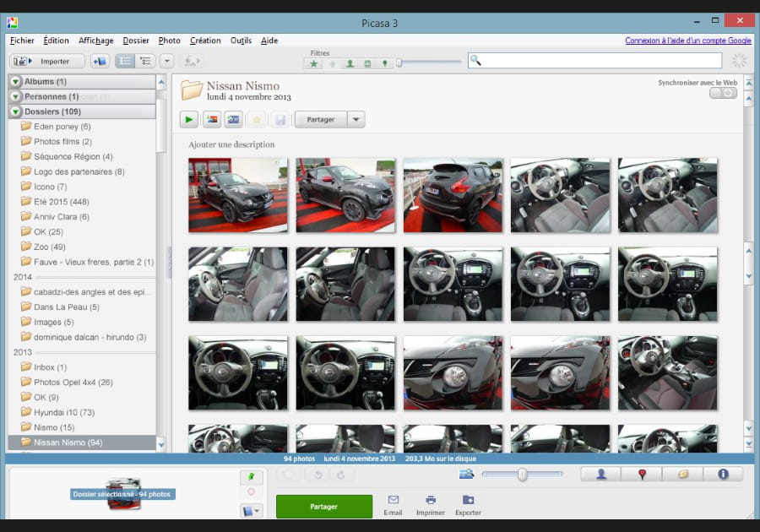Select the Hyundai i10 (73) folder
760x532 pixels.
(64, 412)
